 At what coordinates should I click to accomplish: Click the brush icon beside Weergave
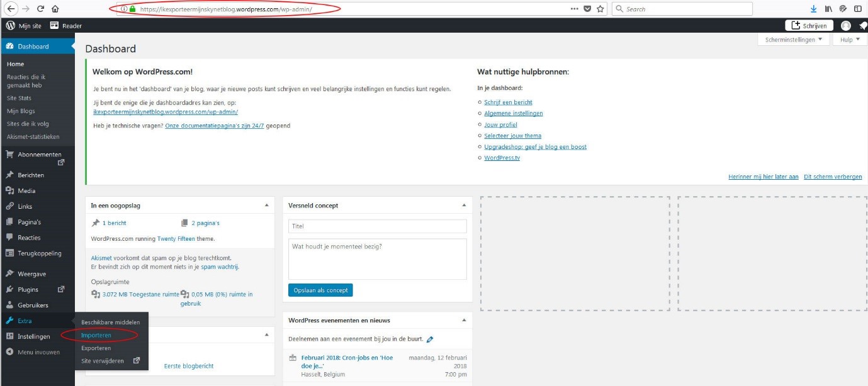point(9,273)
